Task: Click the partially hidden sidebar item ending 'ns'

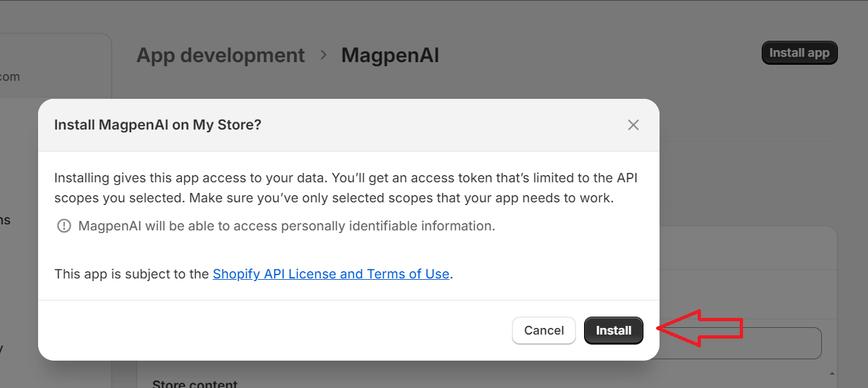Action: click(x=5, y=220)
